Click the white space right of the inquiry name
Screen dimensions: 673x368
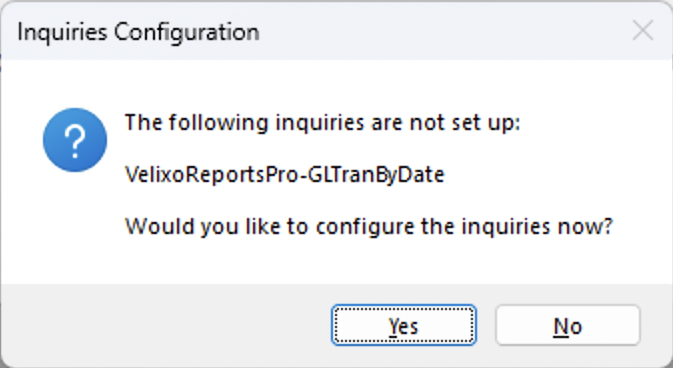554,175
